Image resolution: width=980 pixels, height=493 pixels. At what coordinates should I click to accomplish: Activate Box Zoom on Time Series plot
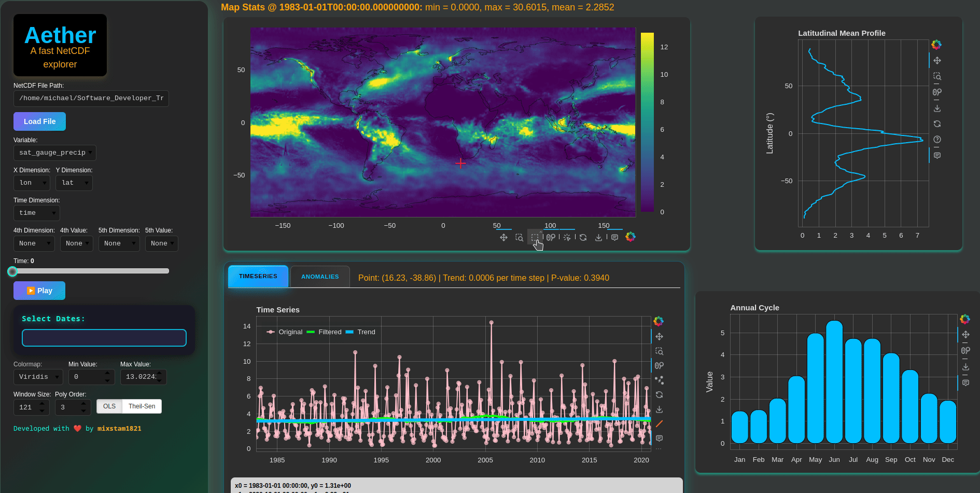pos(659,351)
